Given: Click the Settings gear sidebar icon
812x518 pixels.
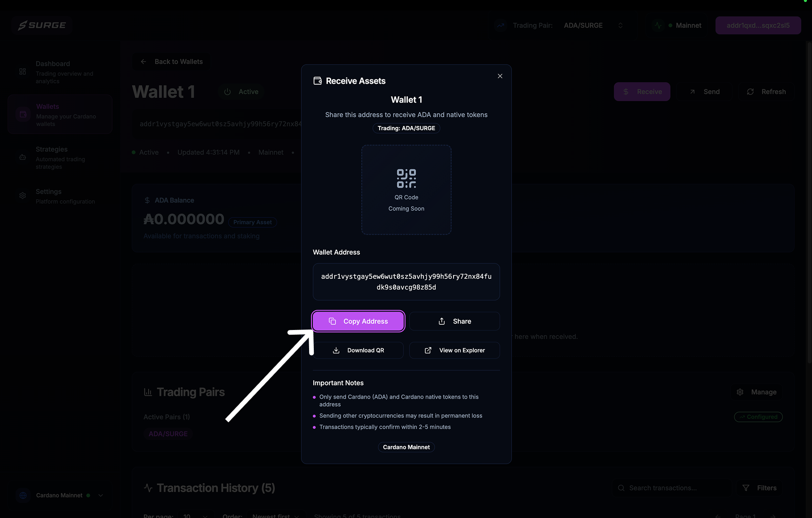Looking at the screenshot, I should tap(23, 196).
